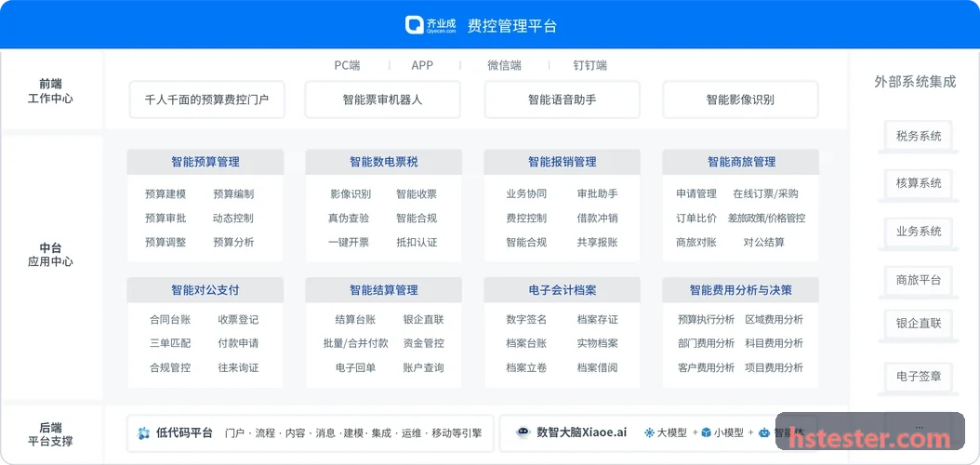Click the 三单匹配 item
The height and width of the screenshot is (465, 980).
[x=170, y=343]
